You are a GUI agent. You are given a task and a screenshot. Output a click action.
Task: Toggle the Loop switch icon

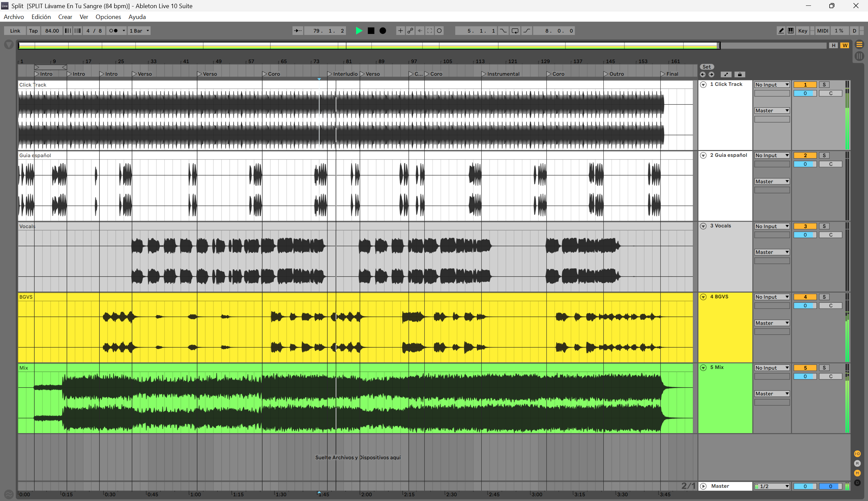coord(515,31)
